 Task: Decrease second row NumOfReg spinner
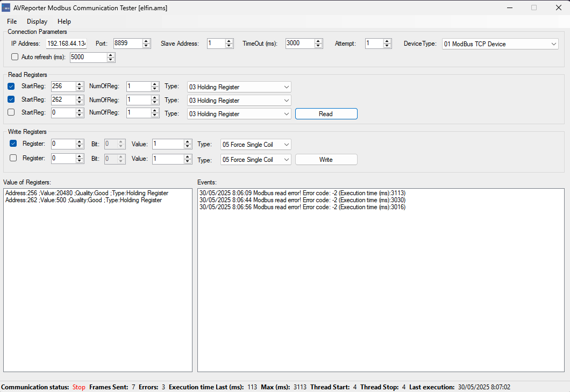(155, 102)
